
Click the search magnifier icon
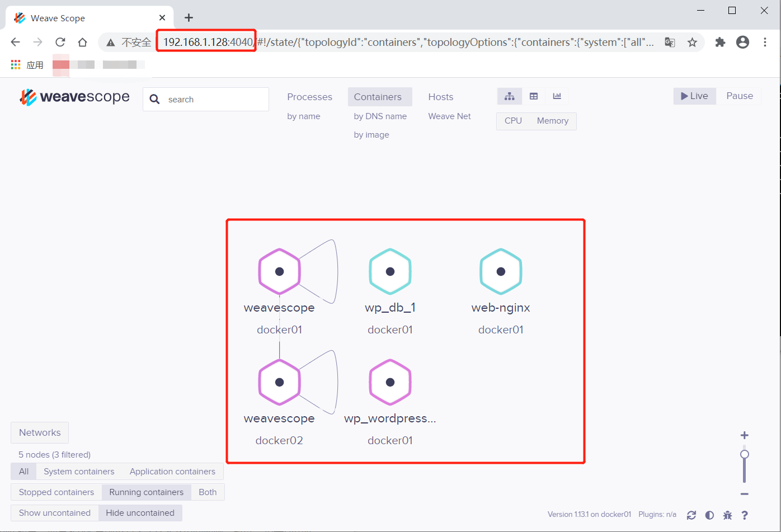pos(155,100)
